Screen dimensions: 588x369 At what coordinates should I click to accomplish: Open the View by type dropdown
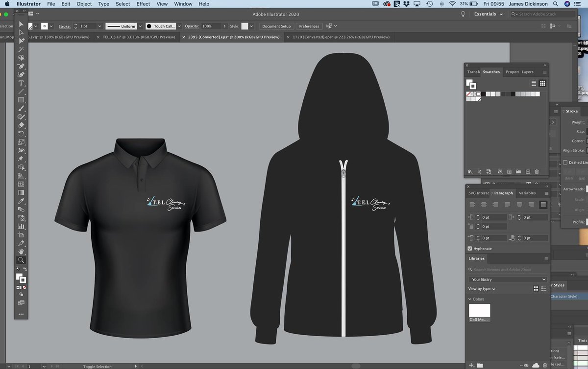tap(482, 289)
